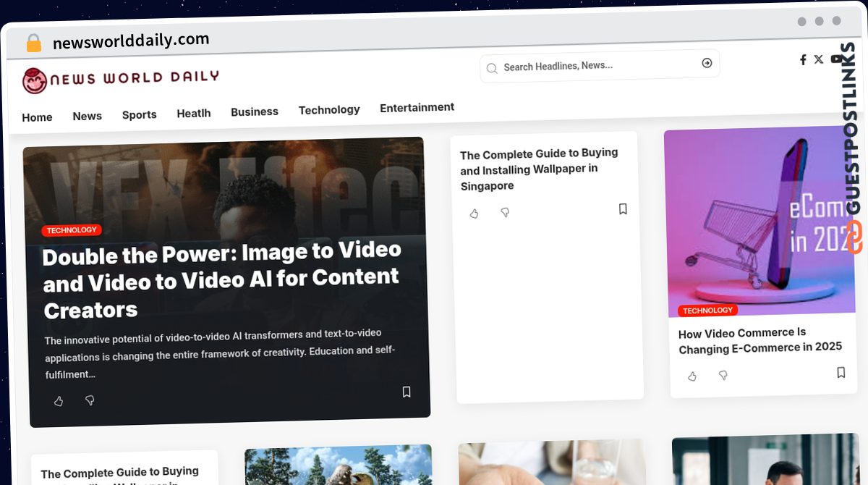This screenshot has height=485, width=868.
Task: Switch to the Business section
Action: [255, 111]
